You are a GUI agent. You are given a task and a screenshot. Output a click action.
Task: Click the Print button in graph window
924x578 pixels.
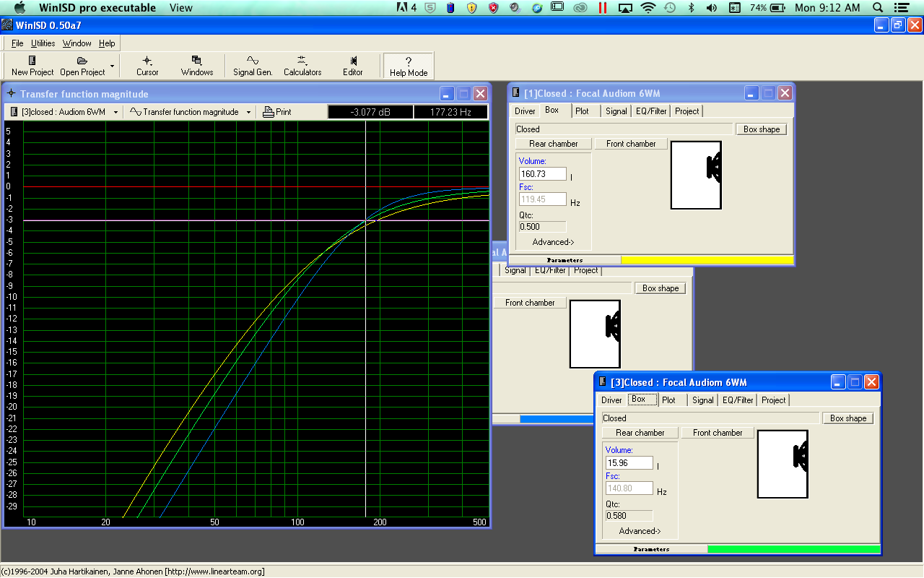(277, 112)
